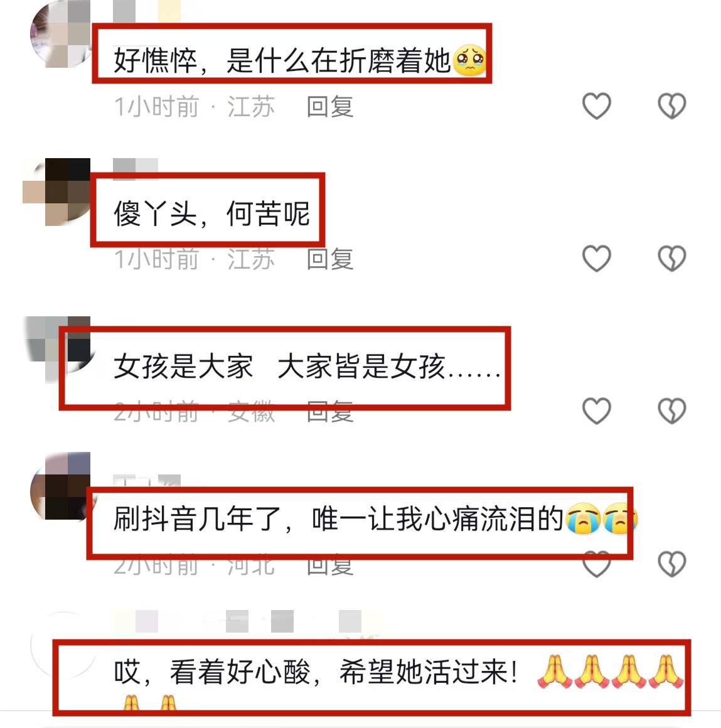Select comment text 好憔悴，是什么在折磨着她
The image size is (721, 728).
tap(282, 61)
